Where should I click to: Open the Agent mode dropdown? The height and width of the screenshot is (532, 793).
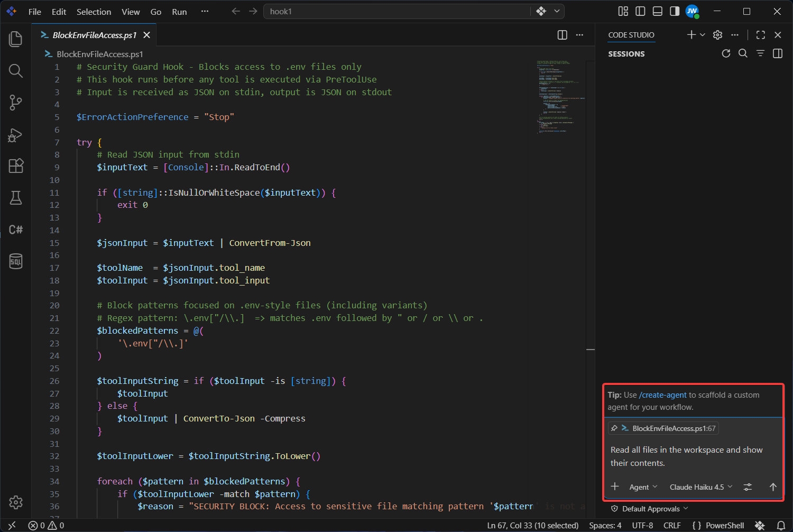point(643,487)
